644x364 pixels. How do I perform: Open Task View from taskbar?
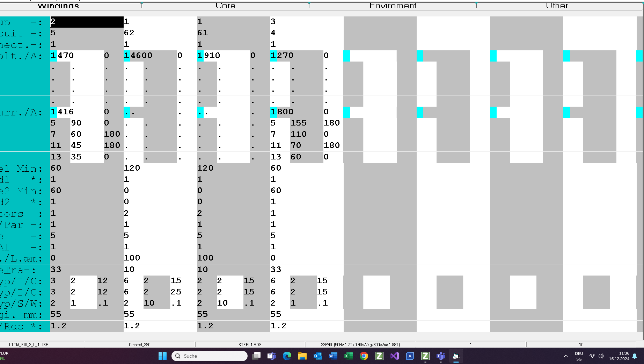(256, 356)
